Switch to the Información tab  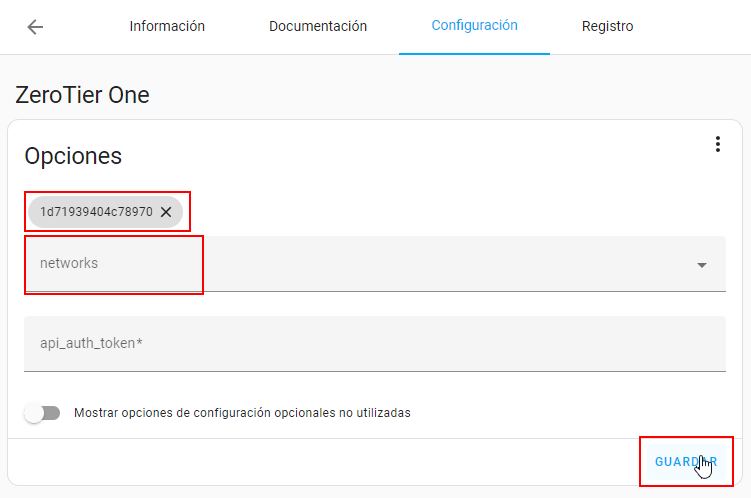click(167, 27)
